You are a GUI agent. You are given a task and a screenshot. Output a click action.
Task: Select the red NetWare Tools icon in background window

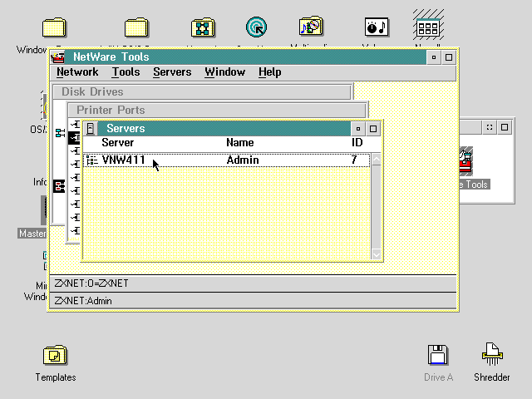point(465,162)
